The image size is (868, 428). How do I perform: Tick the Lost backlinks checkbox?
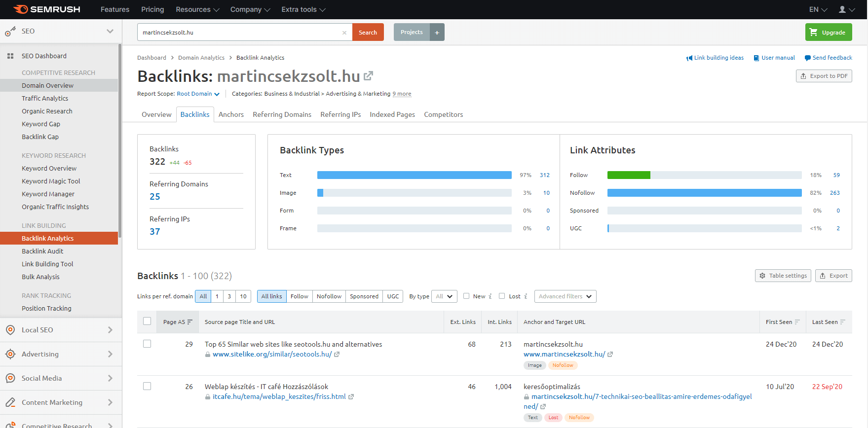502,296
